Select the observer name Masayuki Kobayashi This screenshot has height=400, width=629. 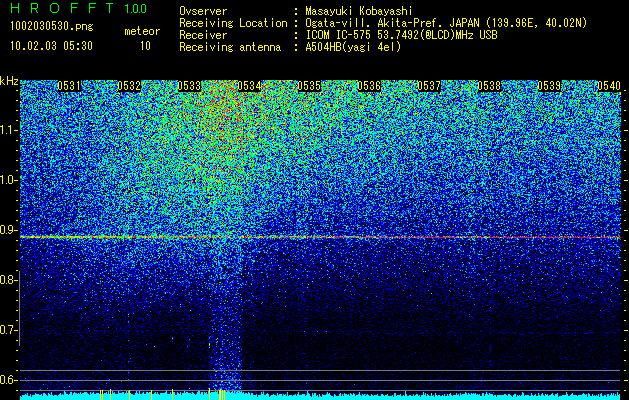point(359,11)
